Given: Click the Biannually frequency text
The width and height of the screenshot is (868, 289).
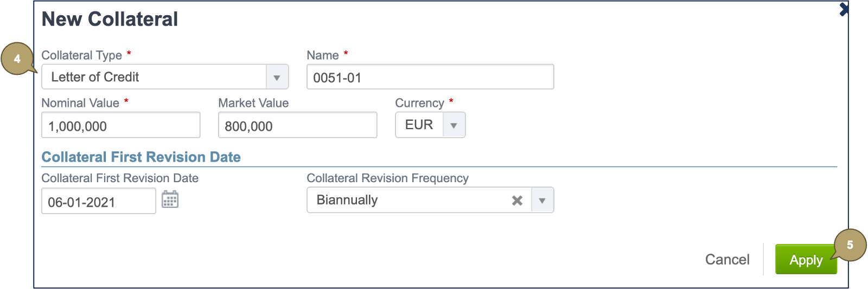Looking at the screenshot, I should tap(347, 200).
